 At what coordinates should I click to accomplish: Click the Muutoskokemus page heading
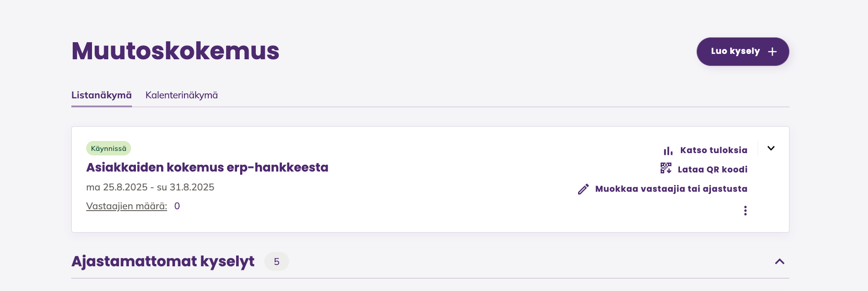pos(175,51)
